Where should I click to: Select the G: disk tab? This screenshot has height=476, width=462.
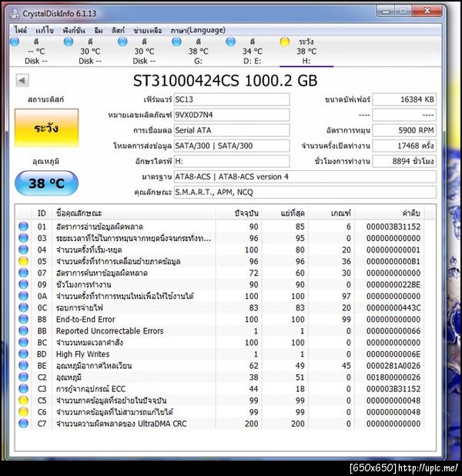click(x=198, y=52)
